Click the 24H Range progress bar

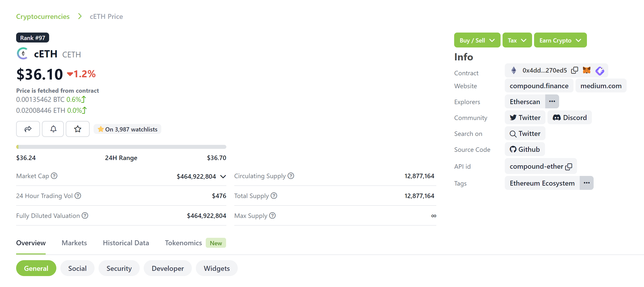pos(121,147)
